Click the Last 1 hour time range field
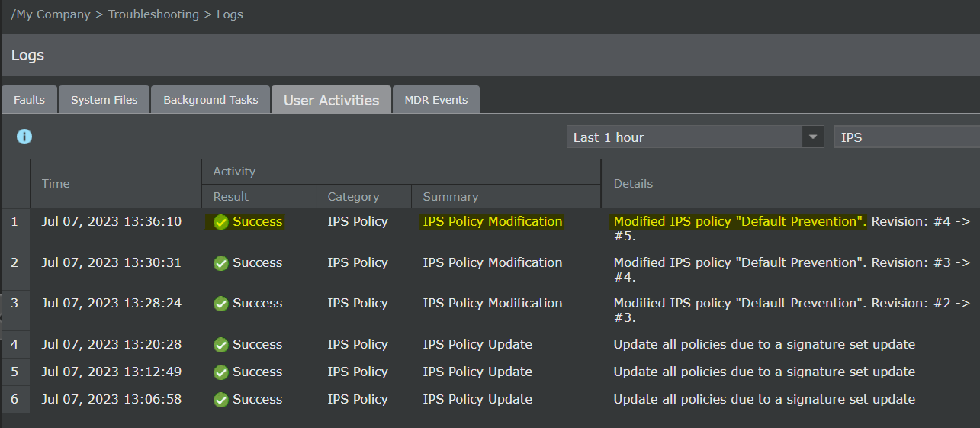 (x=685, y=137)
